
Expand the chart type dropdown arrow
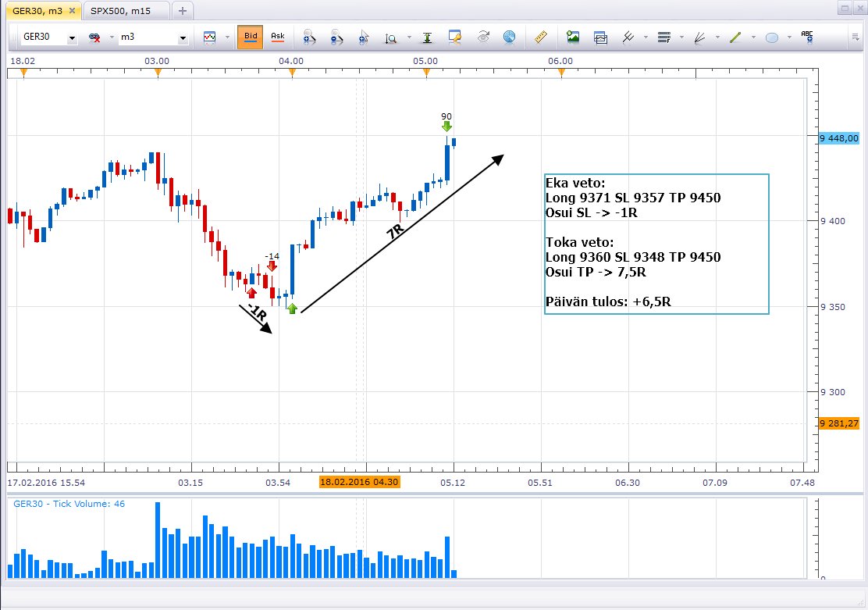point(226,37)
